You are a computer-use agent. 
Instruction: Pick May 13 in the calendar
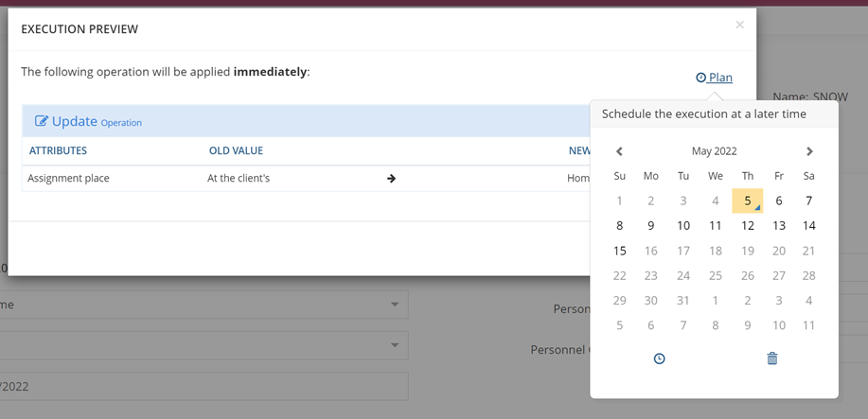pyautogui.click(x=778, y=226)
